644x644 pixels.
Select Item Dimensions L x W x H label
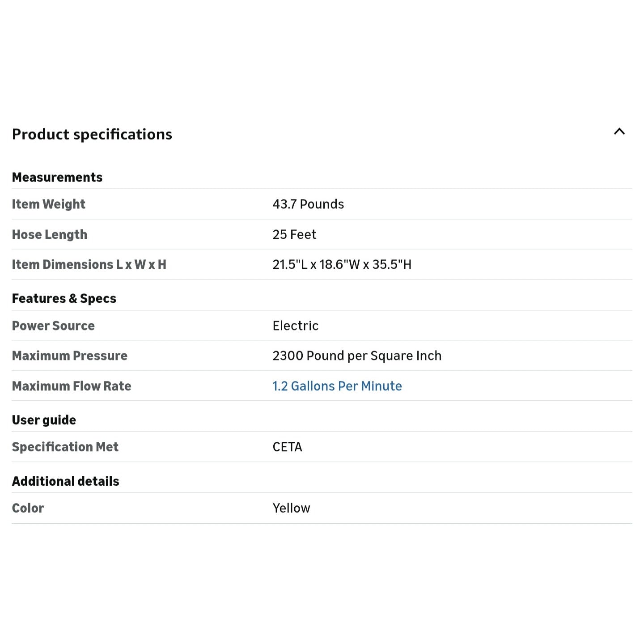pos(89,264)
